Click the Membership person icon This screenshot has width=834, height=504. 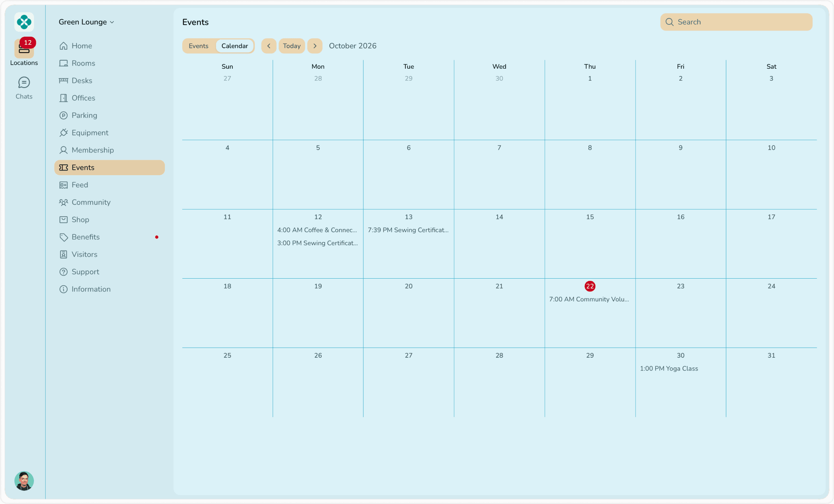(x=63, y=150)
